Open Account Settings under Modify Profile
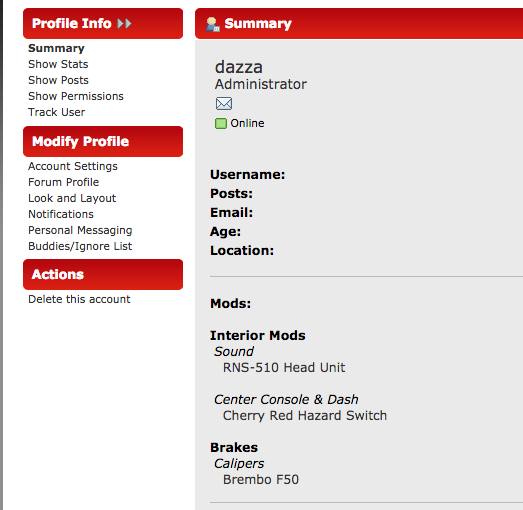Image resolution: width=523 pixels, height=510 pixels. (x=73, y=166)
